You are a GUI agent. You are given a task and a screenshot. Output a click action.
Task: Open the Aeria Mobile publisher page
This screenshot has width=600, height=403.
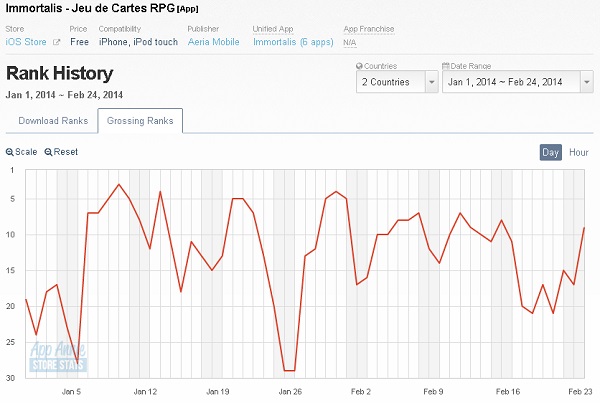pyautogui.click(x=214, y=42)
